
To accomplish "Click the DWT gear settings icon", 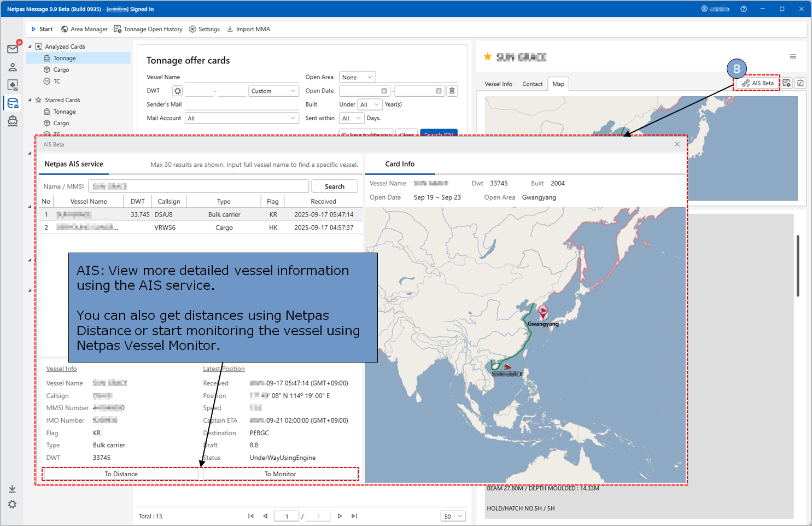I will click(177, 91).
